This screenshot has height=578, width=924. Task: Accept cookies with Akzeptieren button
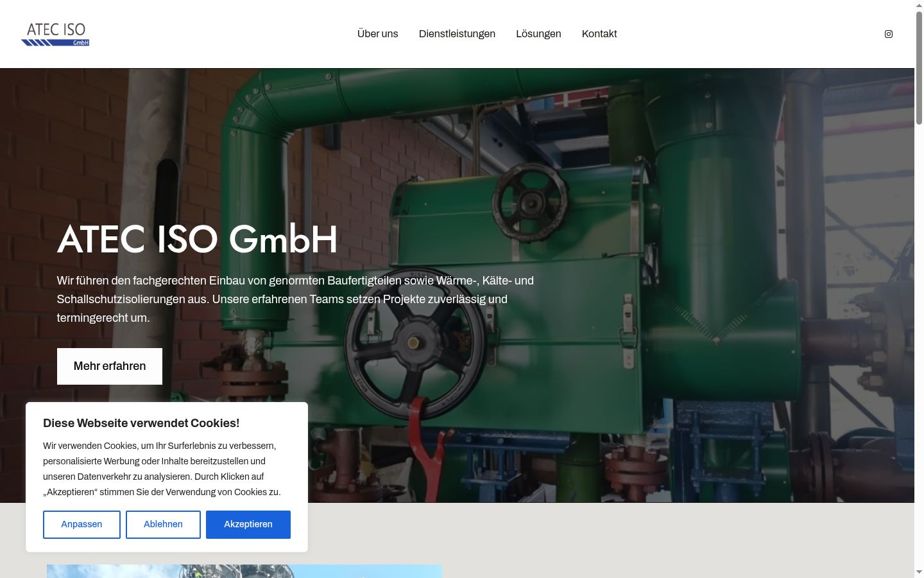(248, 525)
